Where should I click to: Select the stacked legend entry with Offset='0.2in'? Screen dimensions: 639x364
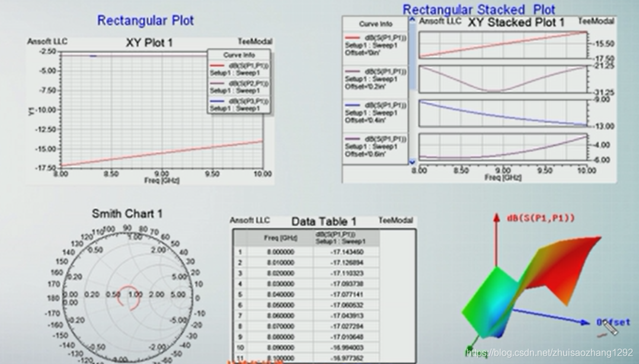click(x=375, y=79)
